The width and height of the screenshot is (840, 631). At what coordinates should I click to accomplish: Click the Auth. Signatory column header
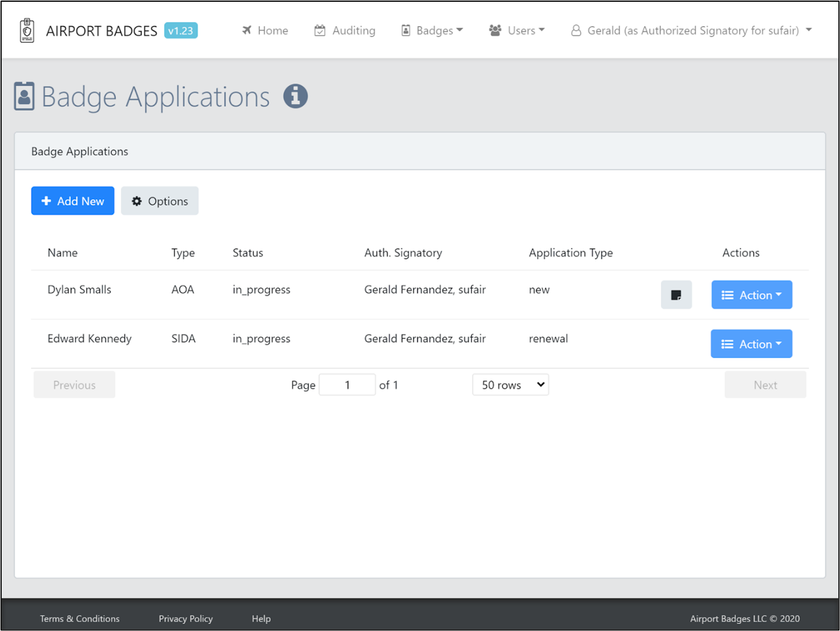coord(403,253)
